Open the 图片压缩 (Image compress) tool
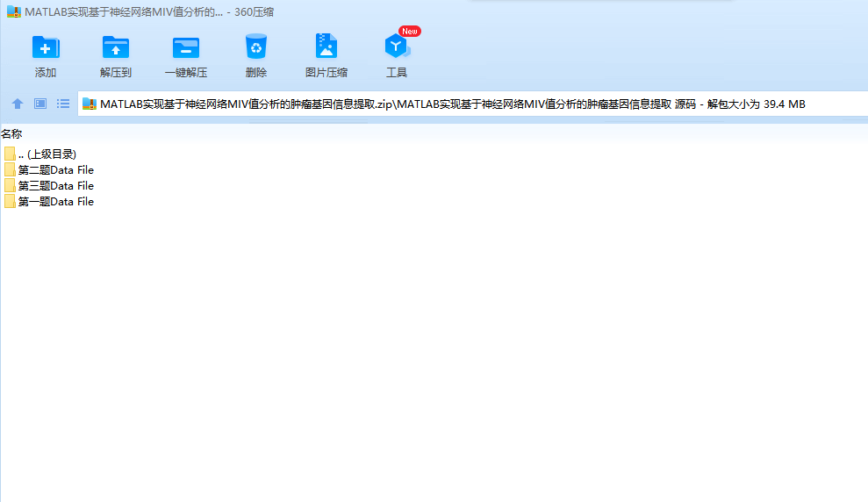 click(326, 47)
